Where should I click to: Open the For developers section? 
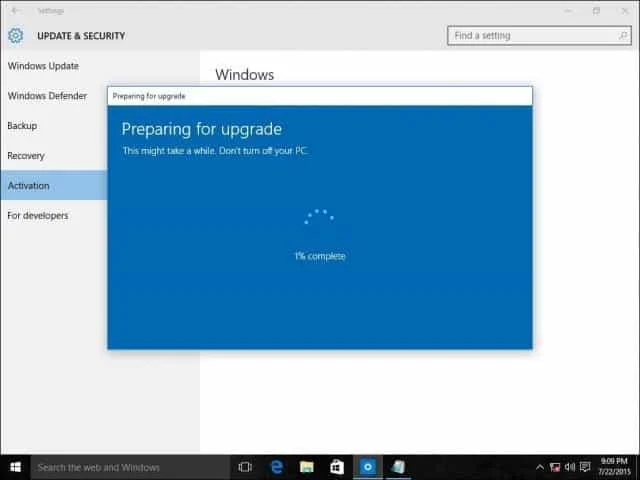[38, 216]
